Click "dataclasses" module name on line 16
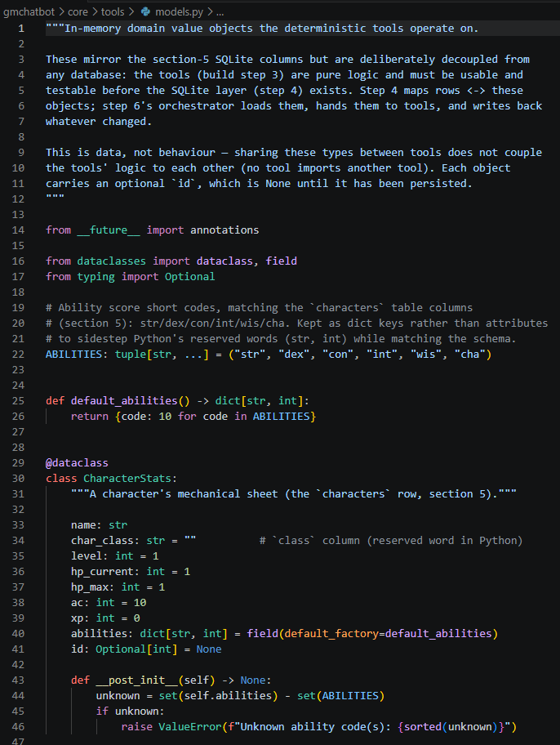Viewport: 560px width, 745px height. (x=112, y=261)
